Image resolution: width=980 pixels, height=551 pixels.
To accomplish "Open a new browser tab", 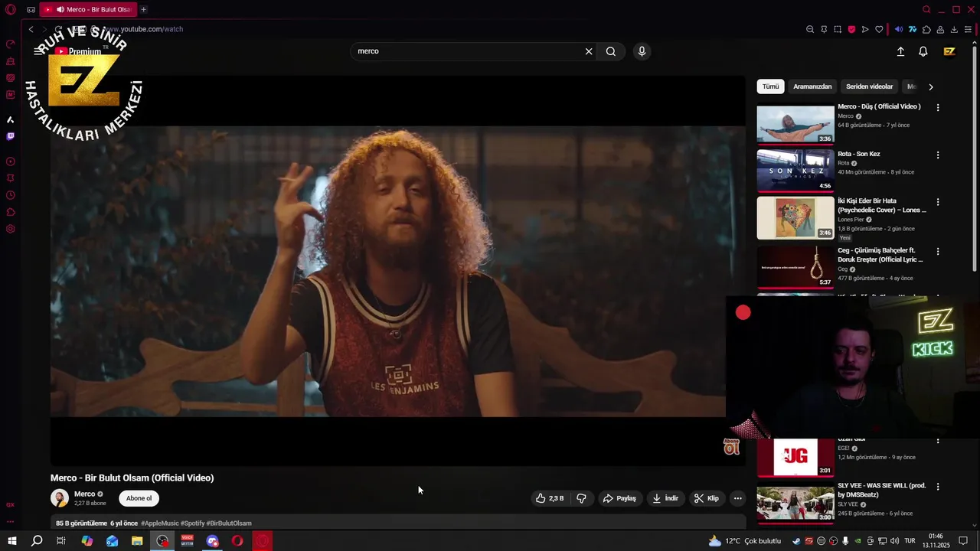I will 143,9.
